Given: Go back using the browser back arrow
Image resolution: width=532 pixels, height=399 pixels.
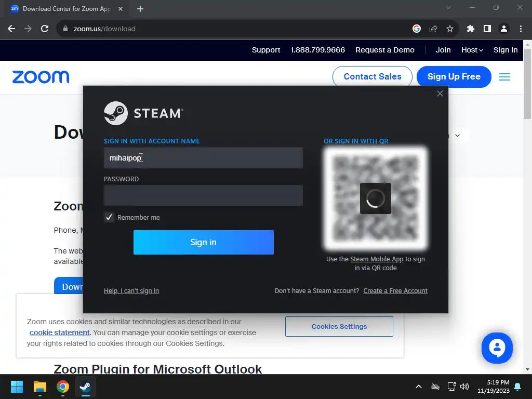Looking at the screenshot, I should point(11,29).
